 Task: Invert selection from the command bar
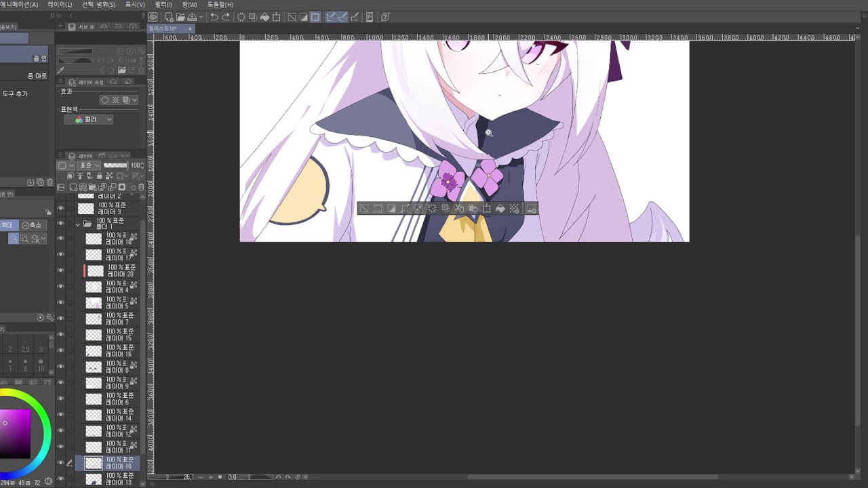[303, 17]
